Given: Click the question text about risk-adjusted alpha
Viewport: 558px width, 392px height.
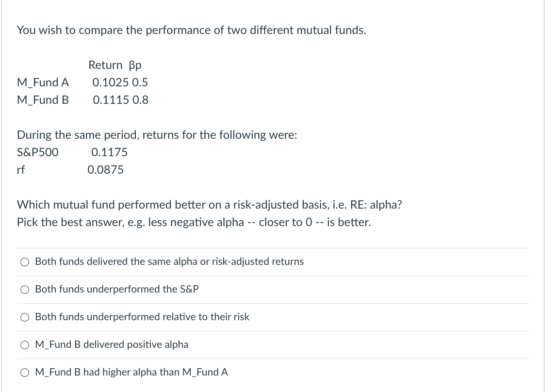Looking at the screenshot, I should (x=209, y=205).
